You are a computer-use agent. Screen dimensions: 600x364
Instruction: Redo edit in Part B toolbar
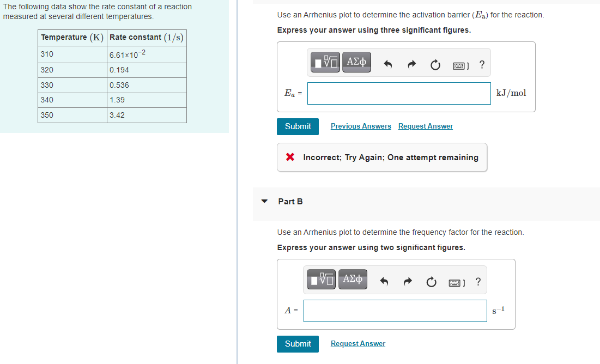click(408, 282)
